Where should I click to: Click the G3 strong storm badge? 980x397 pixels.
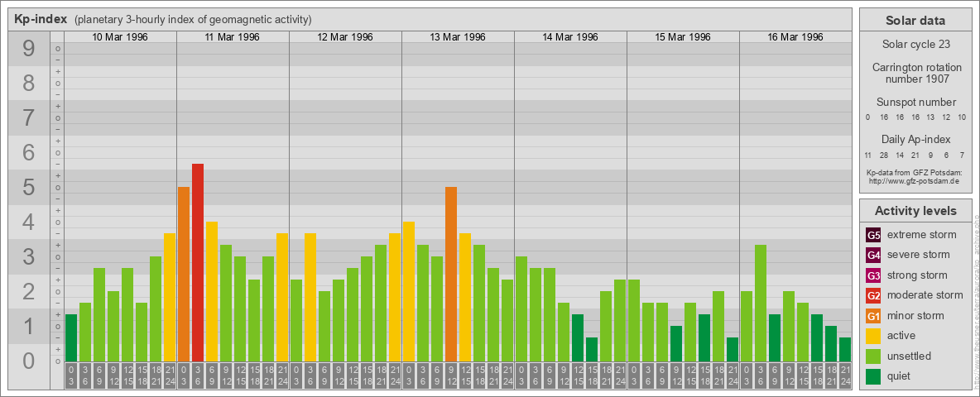[x=873, y=275]
